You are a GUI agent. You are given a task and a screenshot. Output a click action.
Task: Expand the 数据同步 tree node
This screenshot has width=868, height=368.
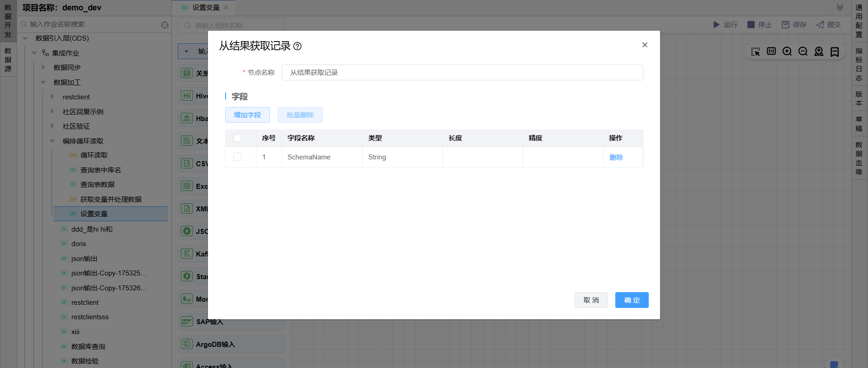[43, 67]
